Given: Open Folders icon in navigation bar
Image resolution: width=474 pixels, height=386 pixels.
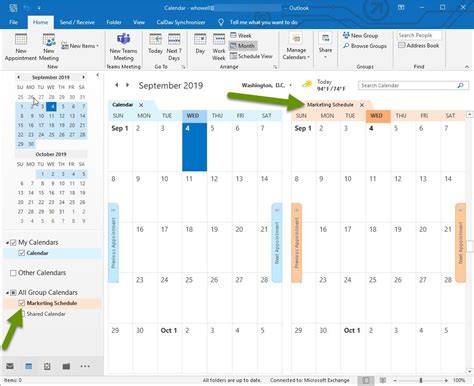Looking at the screenshot, I should click(66, 366).
